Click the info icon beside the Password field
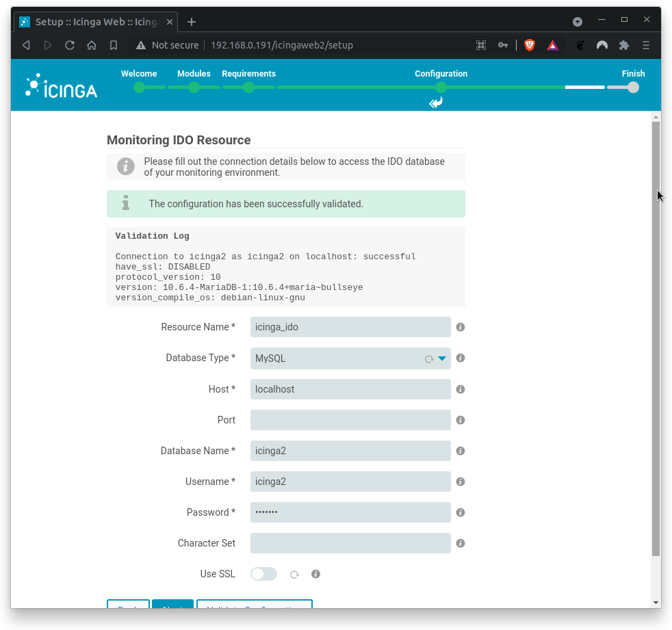The height and width of the screenshot is (630, 672). click(460, 512)
